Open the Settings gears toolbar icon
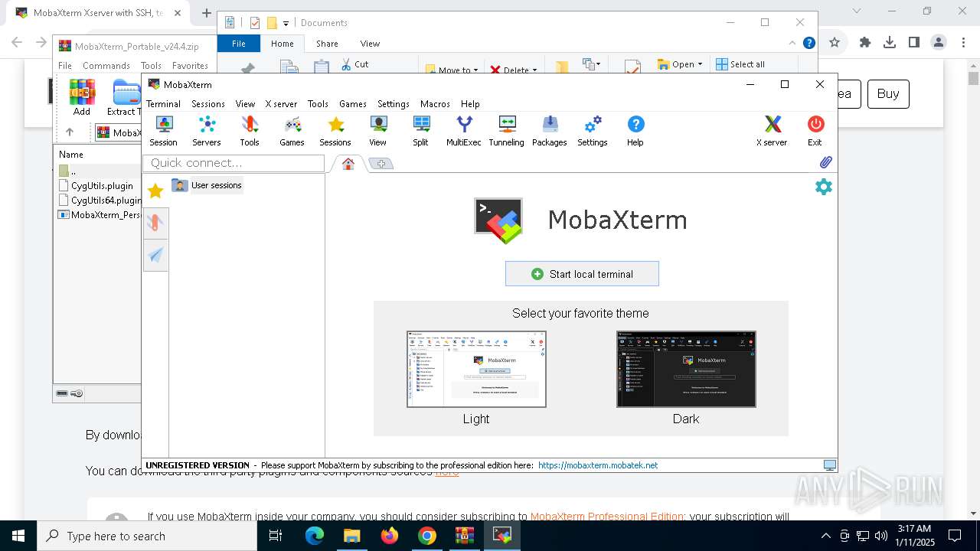The image size is (980, 551). [x=593, y=131]
